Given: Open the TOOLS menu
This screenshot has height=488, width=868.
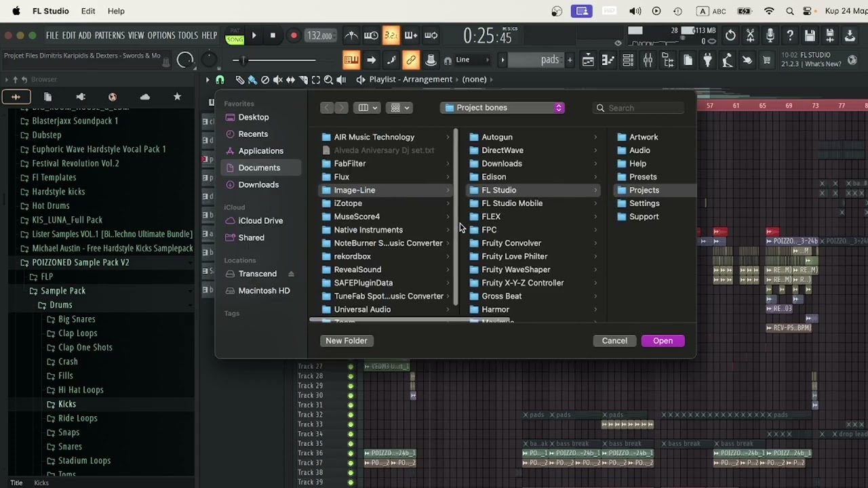Looking at the screenshot, I should pyautogui.click(x=188, y=35).
